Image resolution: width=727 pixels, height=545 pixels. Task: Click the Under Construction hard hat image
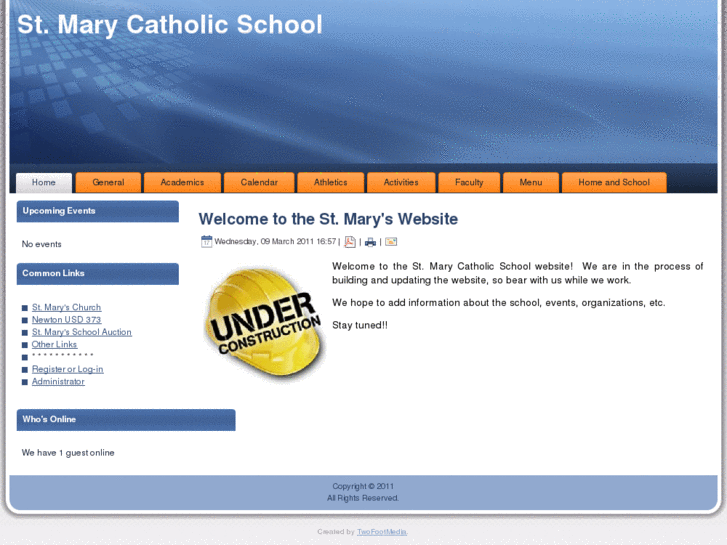coord(264,323)
